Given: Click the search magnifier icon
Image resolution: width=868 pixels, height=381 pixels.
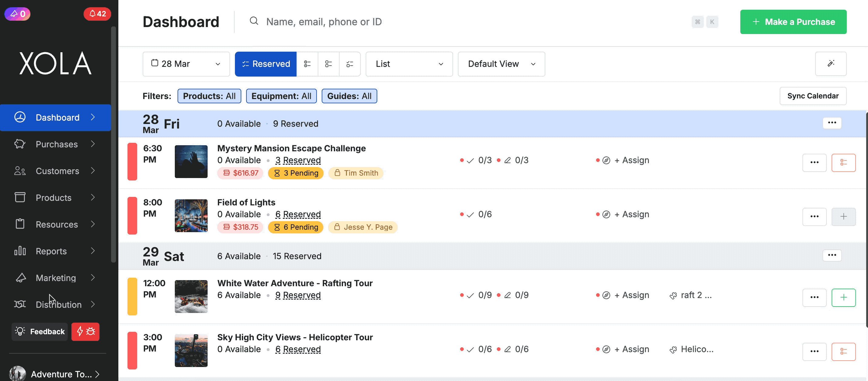Looking at the screenshot, I should pos(254,21).
